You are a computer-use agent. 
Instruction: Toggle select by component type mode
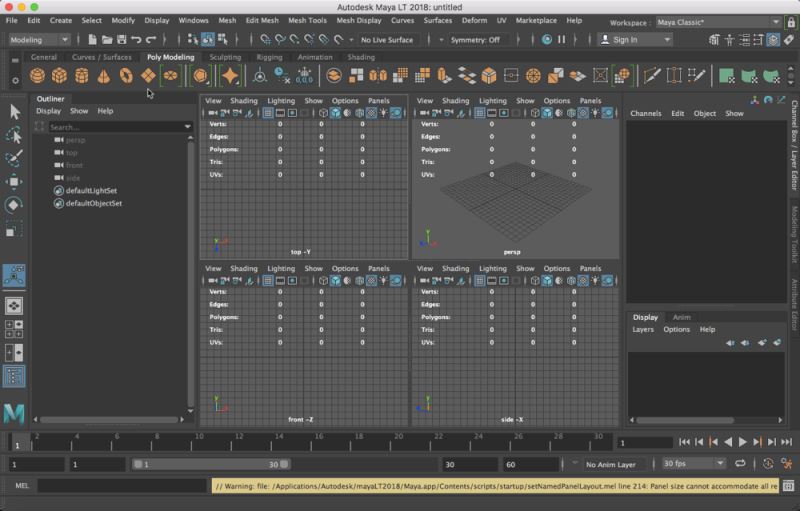(223, 39)
